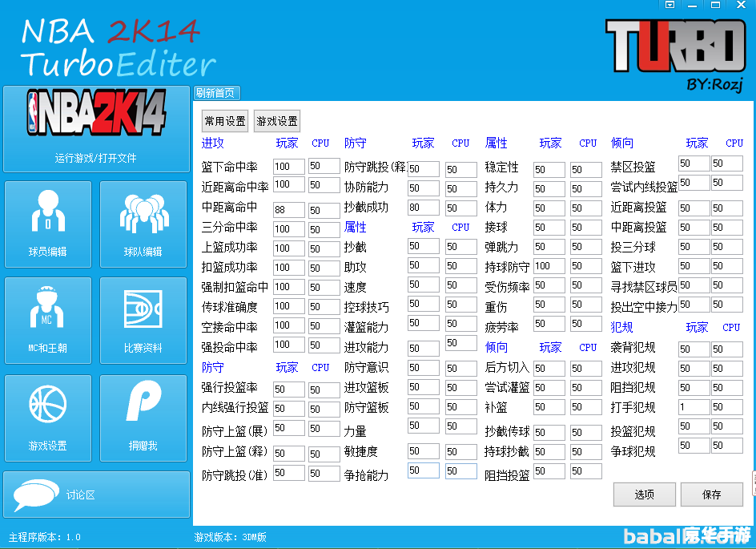Screen dimensions: 756x549
Task: Open the 比赛资料 court icon tile
Action: coord(143,321)
